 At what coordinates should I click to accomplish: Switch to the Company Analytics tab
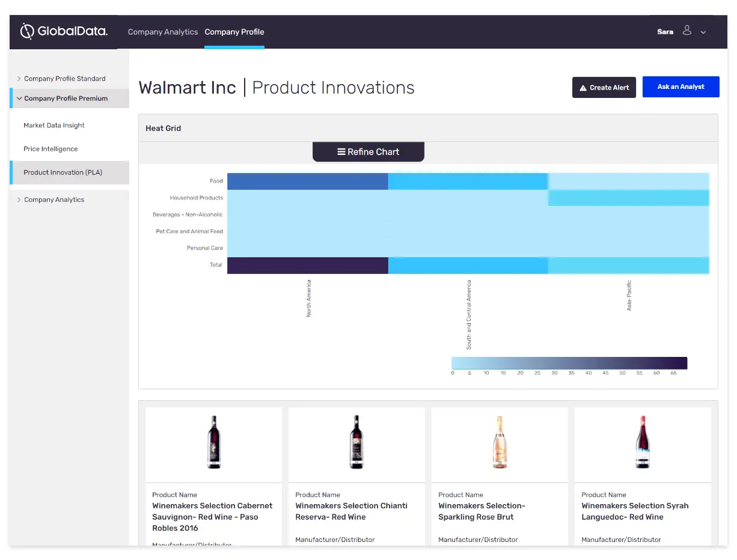coord(162,32)
